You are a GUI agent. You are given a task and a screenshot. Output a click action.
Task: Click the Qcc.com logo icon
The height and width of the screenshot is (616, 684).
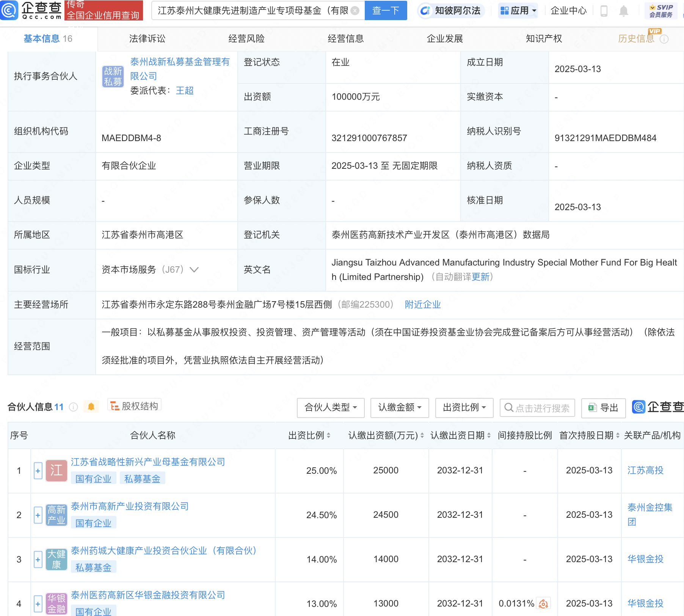click(9, 10)
